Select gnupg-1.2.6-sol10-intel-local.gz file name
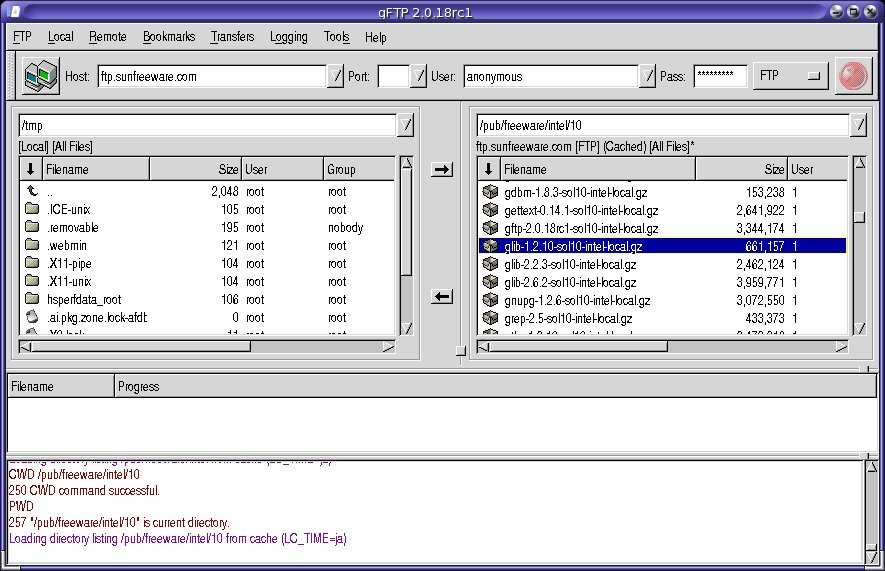The width and height of the screenshot is (885, 571). click(577, 300)
